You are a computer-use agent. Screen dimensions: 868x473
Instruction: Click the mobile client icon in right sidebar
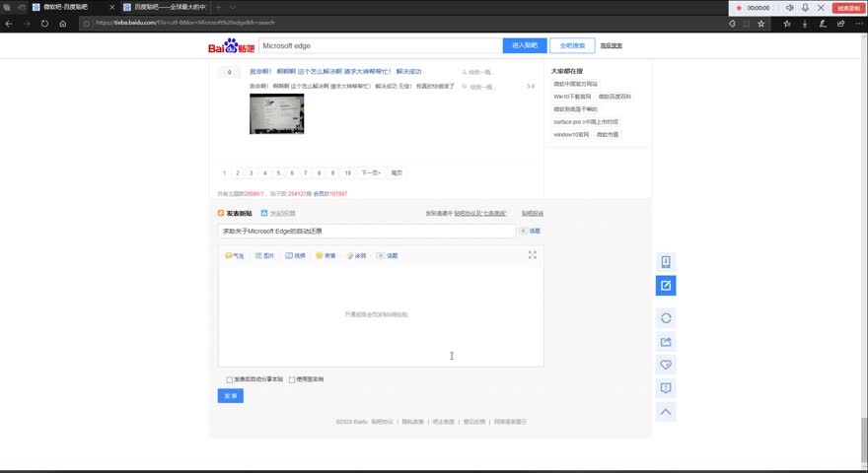click(666, 262)
